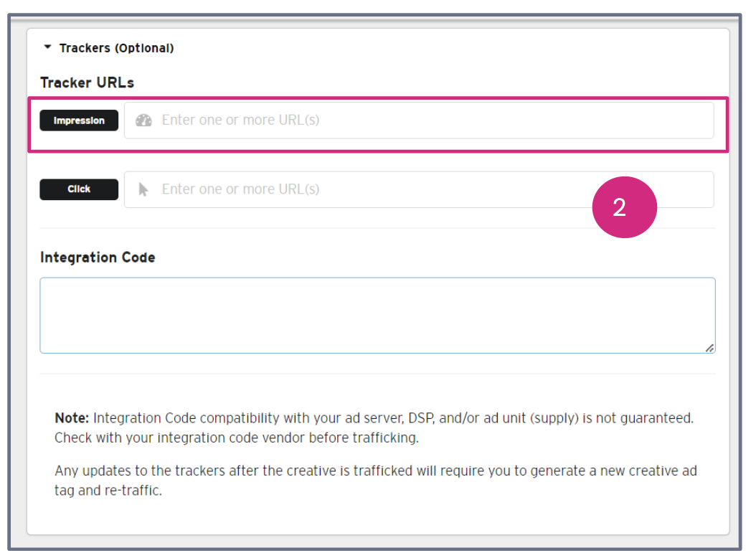Click the "Check with your integration code vendor" line
Screen dimensions: 756x558
(x=237, y=438)
